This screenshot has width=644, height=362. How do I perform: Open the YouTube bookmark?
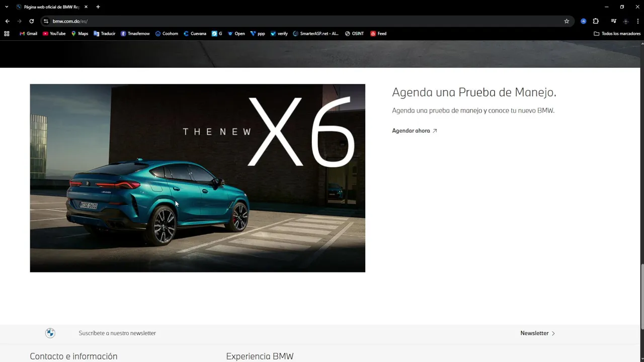point(54,34)
